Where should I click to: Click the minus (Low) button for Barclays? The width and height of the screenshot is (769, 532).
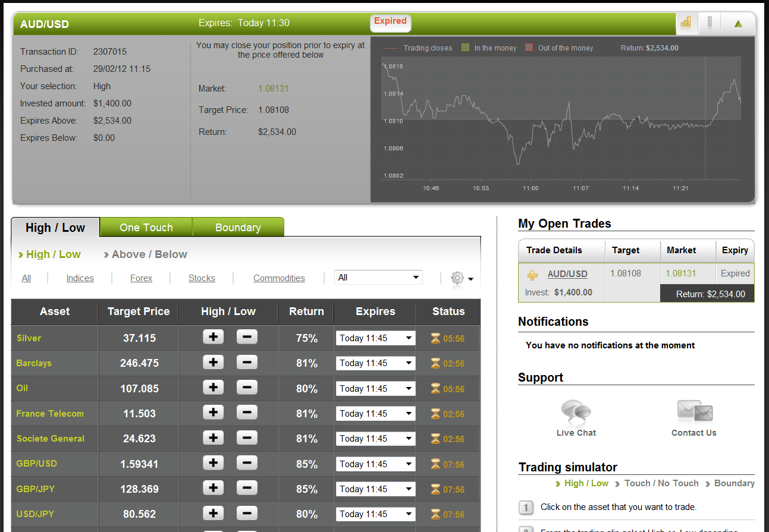[x=247, y=363]
